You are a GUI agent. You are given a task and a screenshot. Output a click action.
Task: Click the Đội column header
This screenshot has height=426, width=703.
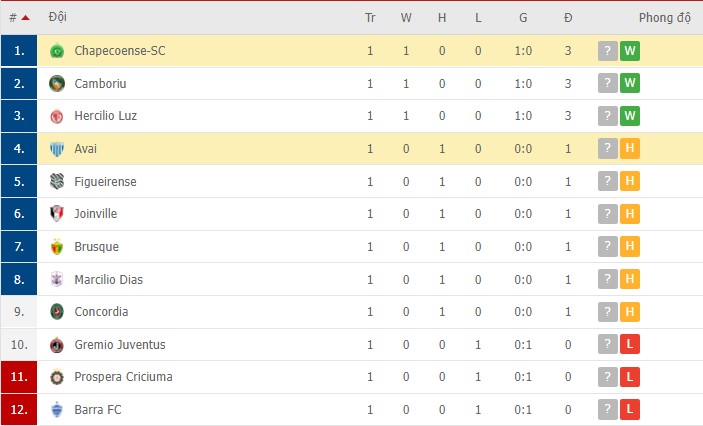point(57,17)
